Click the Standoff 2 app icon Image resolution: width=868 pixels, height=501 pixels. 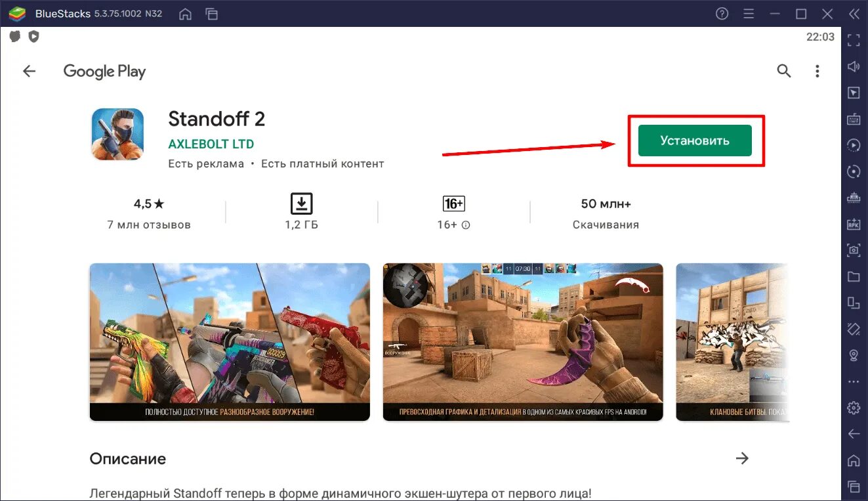point(117,134)
